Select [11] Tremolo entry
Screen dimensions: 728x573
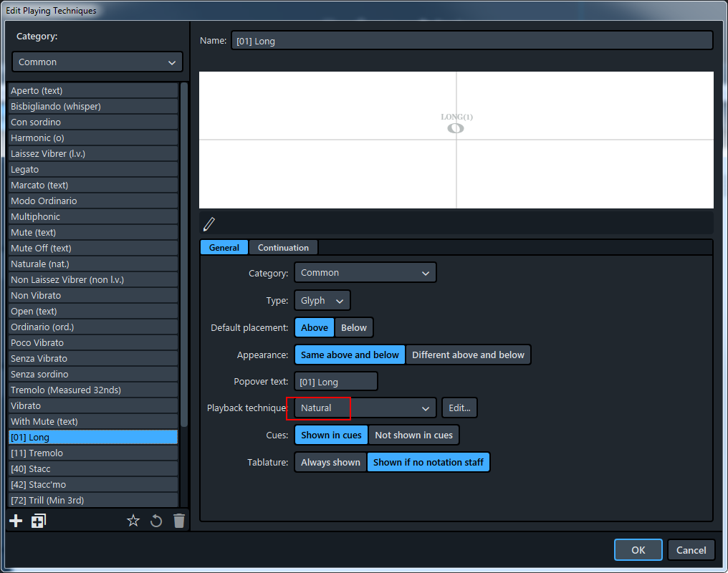tap(93, 453)
